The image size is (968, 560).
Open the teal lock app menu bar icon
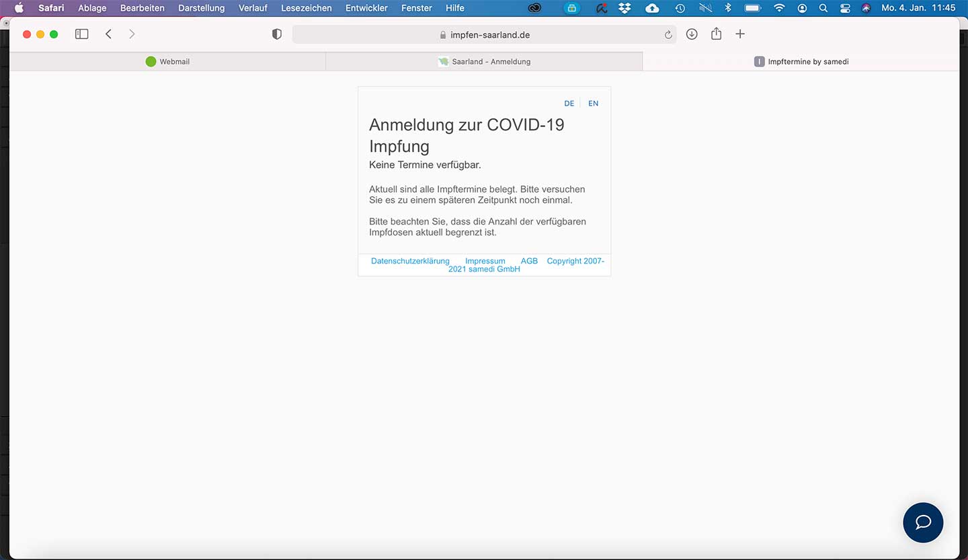click(571, 8)
